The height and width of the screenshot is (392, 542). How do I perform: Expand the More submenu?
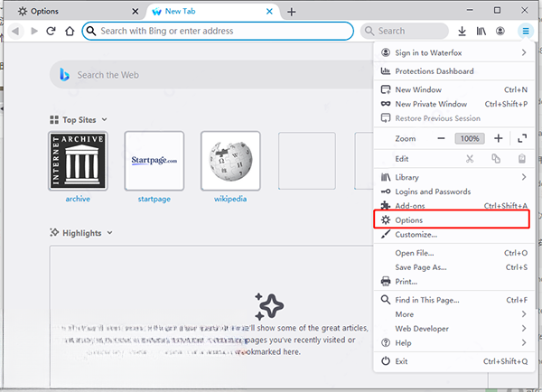pyautogui.click(x=453, y=314)
